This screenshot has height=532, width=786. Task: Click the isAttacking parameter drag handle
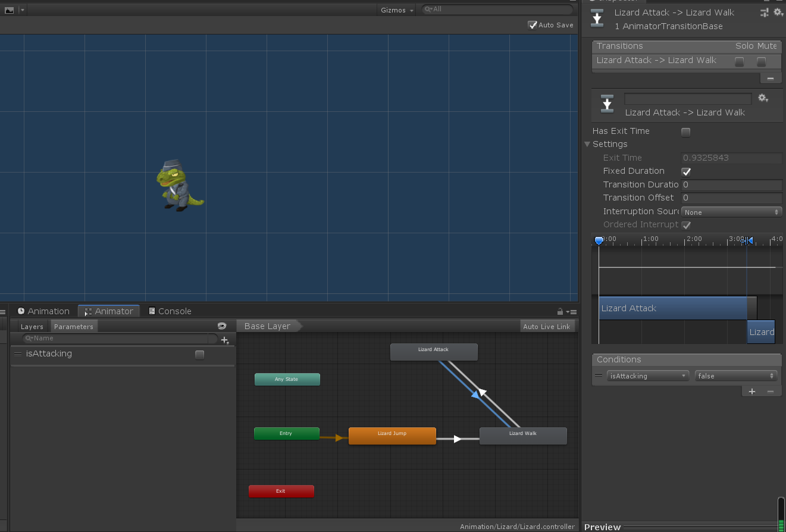coord(18,354)
